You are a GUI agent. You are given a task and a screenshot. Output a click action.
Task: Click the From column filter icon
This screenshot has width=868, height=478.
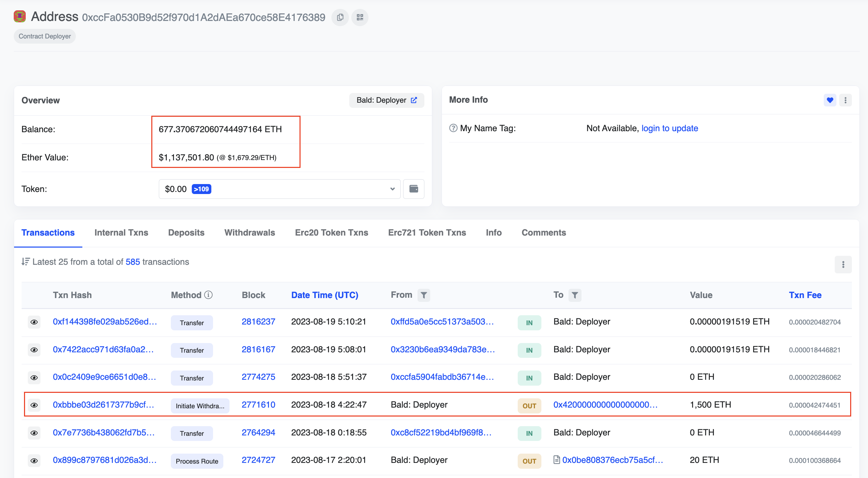coord(424,295)
